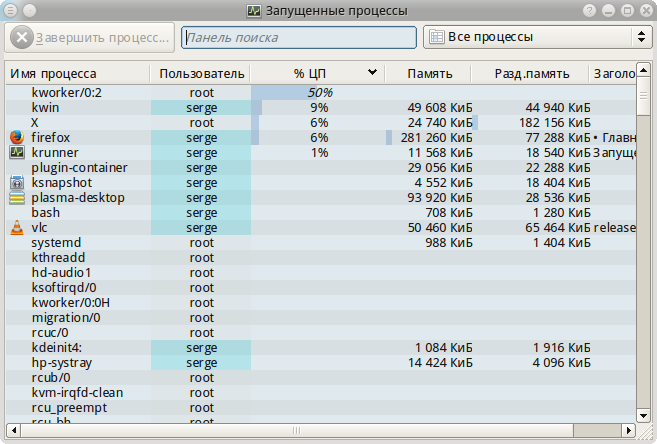
Task: Select the kwin process name
Action: click(45, 107)
